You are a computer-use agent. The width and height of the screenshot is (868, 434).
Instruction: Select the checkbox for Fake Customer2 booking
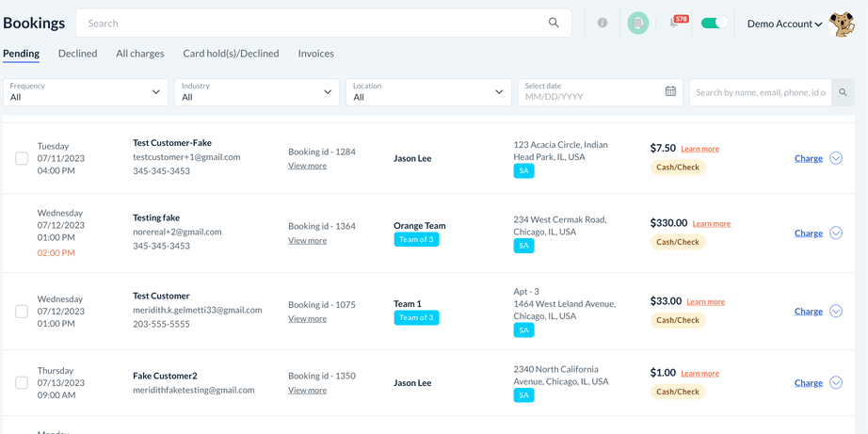(22, 383)
